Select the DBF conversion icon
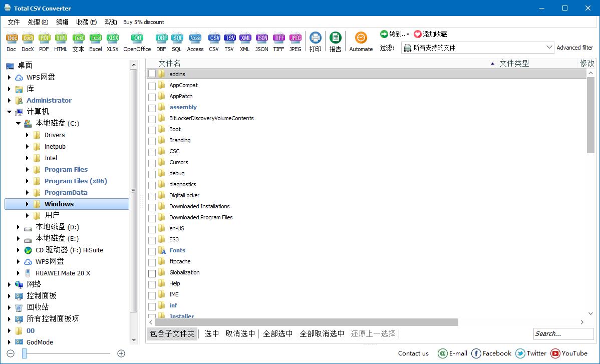600x364 pixels. [161, 42]
